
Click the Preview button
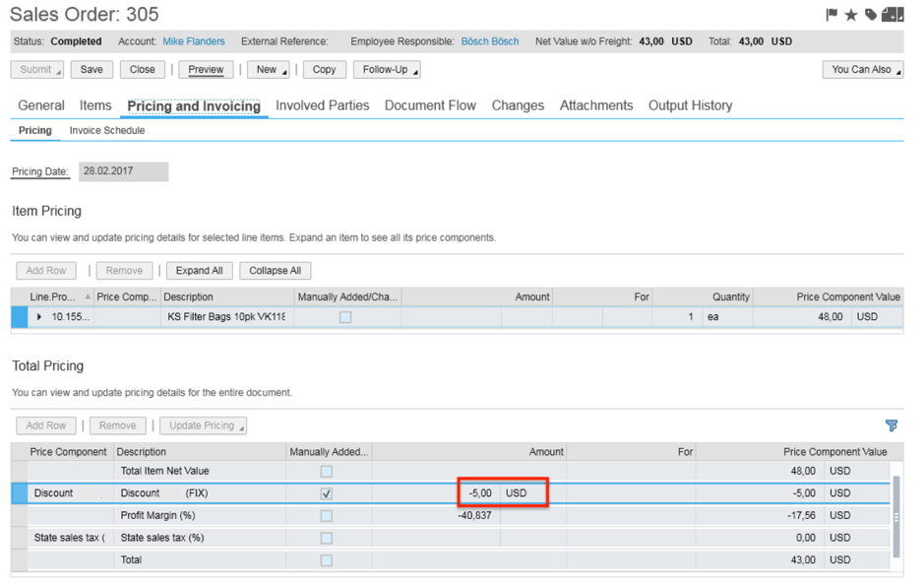coord(206,70)
